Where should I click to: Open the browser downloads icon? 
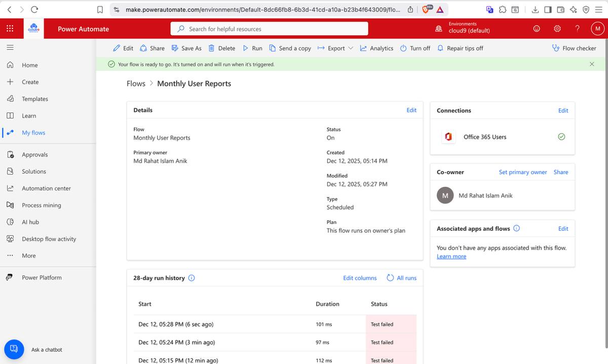(535, 9)
